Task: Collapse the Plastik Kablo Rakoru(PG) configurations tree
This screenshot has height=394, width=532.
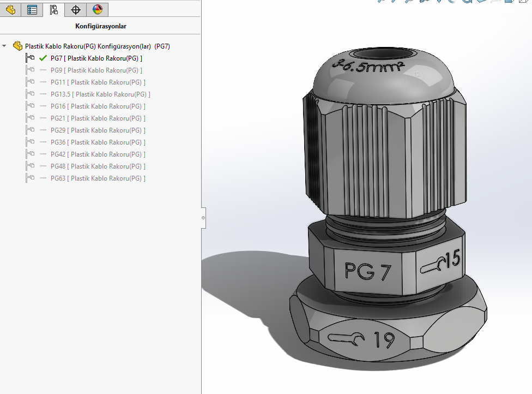Action: [4, 46]
